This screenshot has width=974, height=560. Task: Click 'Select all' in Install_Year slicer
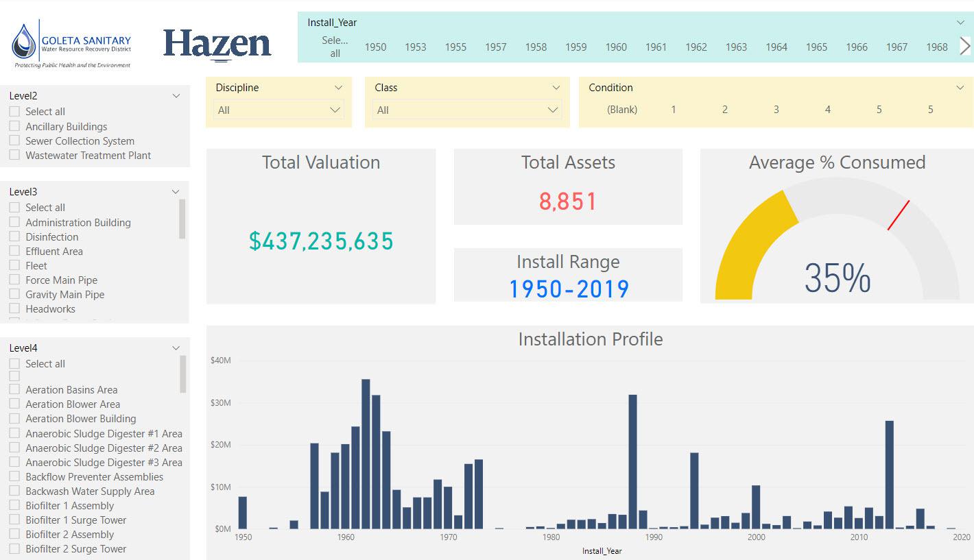click(x=335, y=47)
